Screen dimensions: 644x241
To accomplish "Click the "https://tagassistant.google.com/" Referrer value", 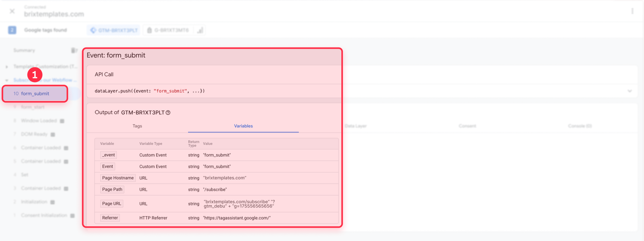I will 237,218.
